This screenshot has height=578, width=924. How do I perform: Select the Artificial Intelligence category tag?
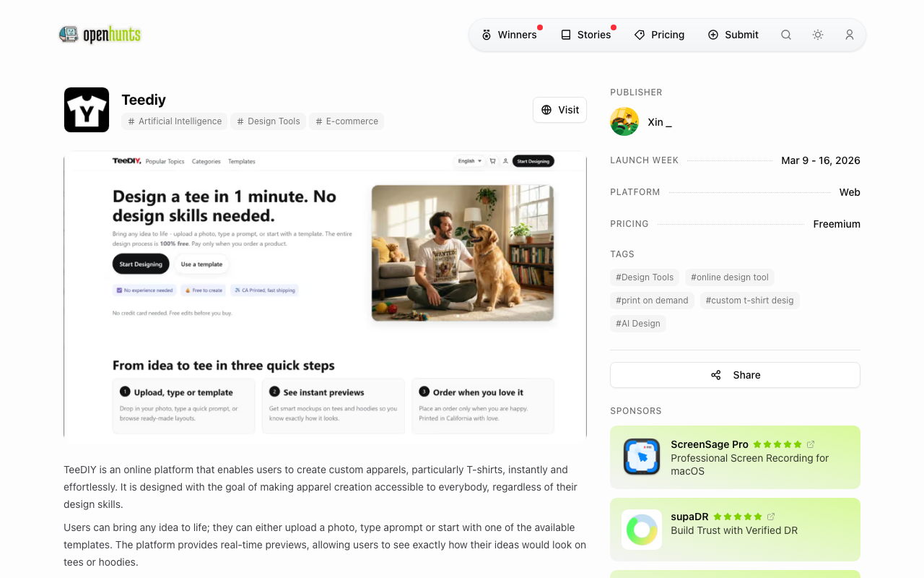tap(175, 121)
